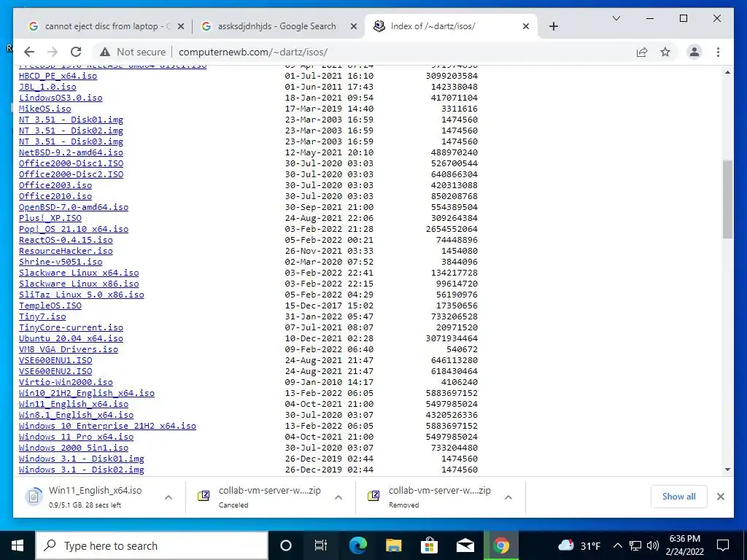The width and height of the screenshot is (747, 560).
Task: Open the TempleOS.ISO link
Action: pos(50,306)
